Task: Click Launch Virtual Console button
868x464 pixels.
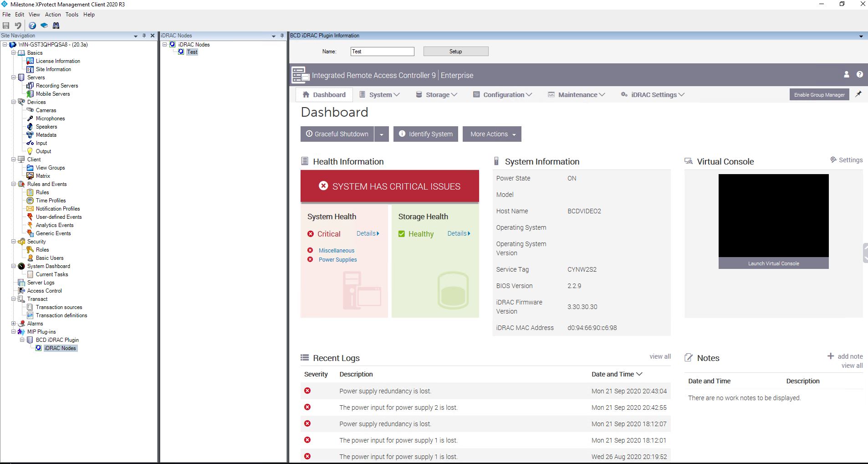Action: coord(774,263)
